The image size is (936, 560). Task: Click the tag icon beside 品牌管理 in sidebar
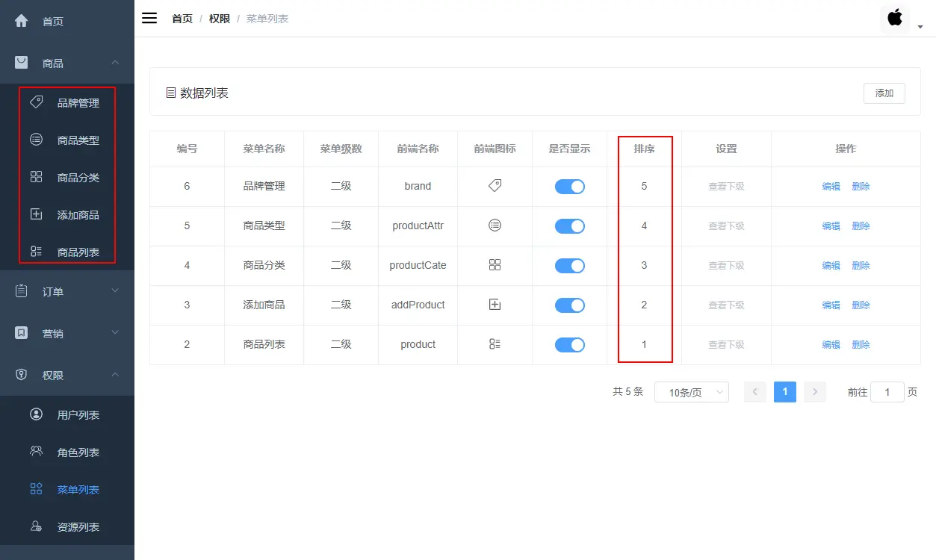[36, 102]
